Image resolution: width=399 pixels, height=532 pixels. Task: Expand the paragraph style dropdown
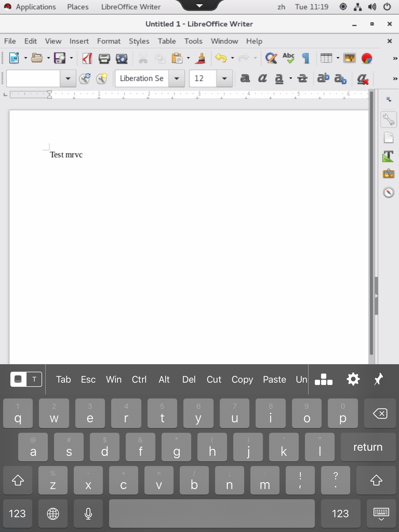(68, 78)
